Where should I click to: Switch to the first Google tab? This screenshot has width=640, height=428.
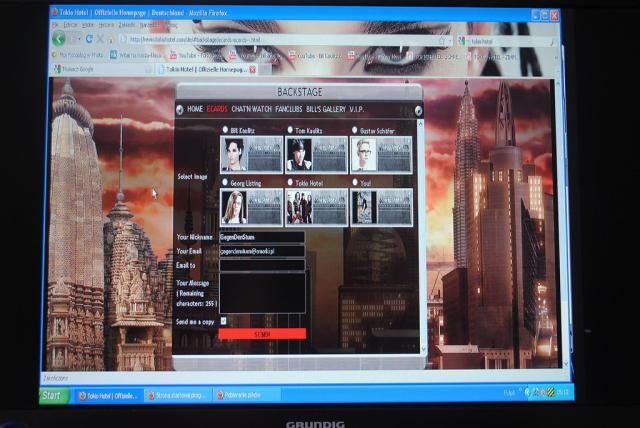point(103,69)
